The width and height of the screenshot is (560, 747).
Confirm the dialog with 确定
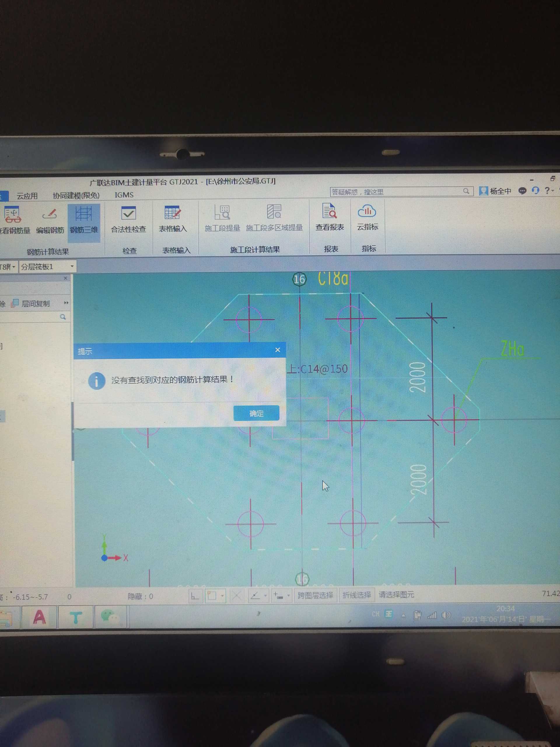click(x=256, y=413)
